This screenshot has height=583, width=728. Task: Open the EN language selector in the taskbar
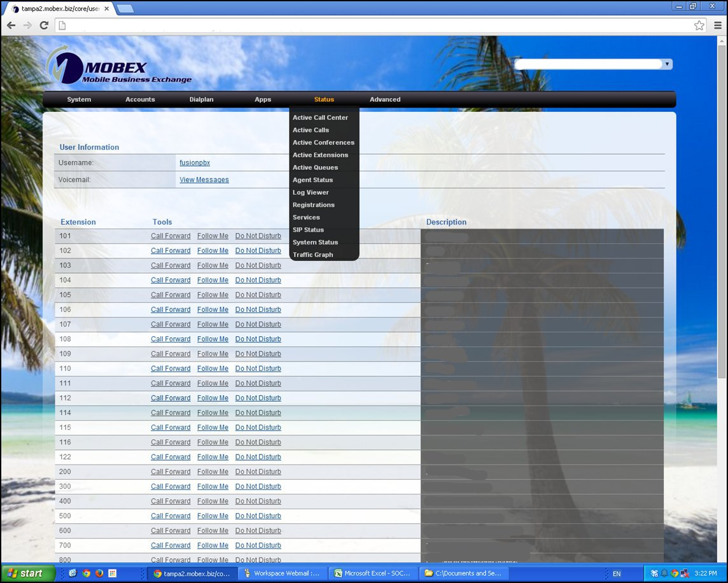point(616,573)
